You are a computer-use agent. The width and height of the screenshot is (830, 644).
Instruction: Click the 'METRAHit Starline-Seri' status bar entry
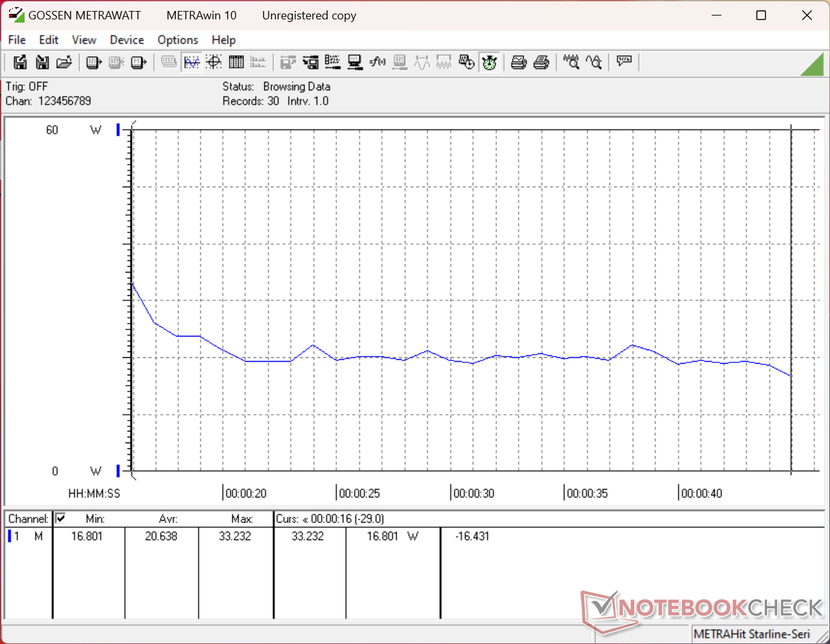(752, 634)
